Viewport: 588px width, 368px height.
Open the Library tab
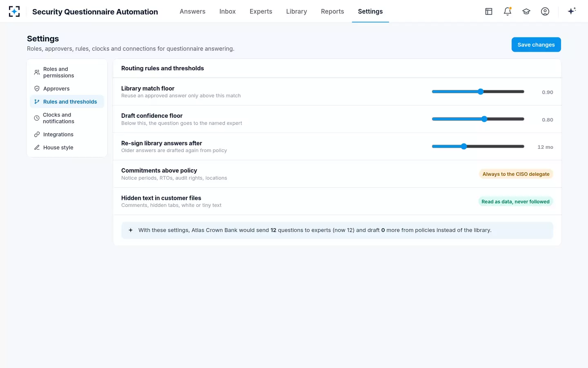(x=296, y=11)
